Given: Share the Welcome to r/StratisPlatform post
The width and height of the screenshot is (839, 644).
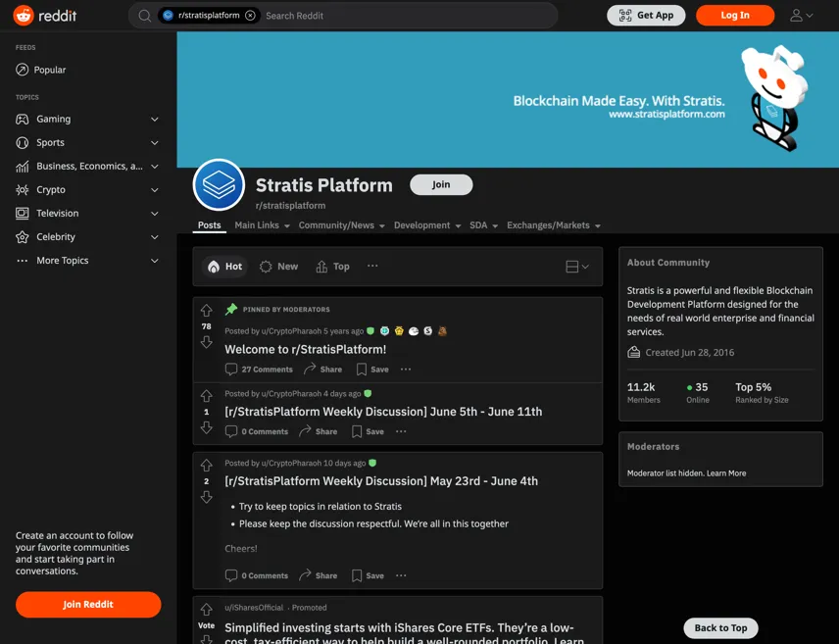Looking at the screenshot, I should 322,370.
